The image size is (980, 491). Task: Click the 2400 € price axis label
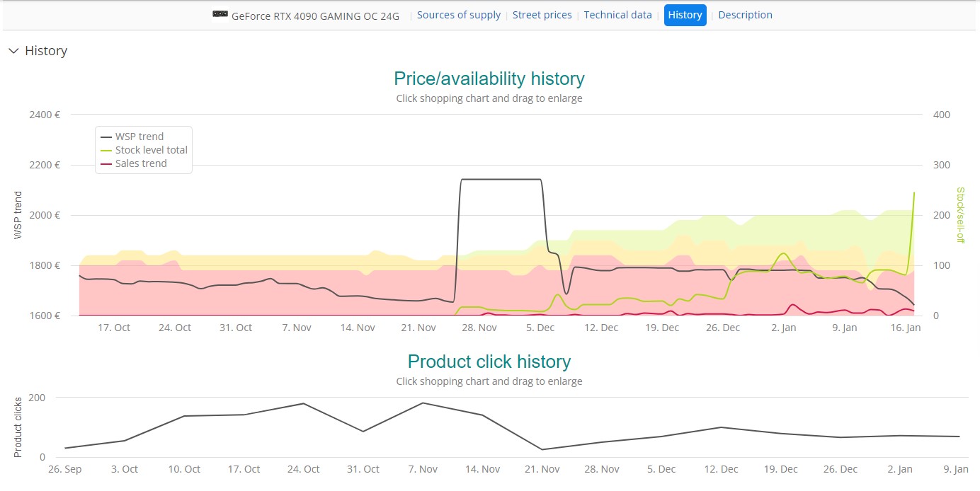tap(44, 115)
